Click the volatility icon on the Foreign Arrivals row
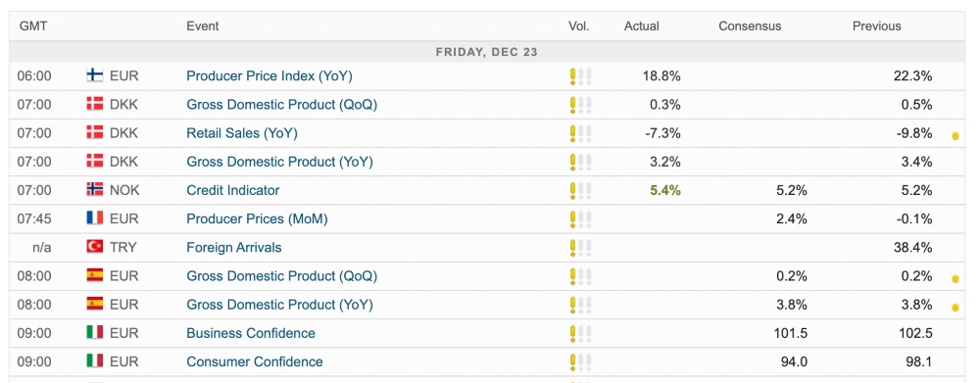Screen dimensions: 980x383 (580, 248)
